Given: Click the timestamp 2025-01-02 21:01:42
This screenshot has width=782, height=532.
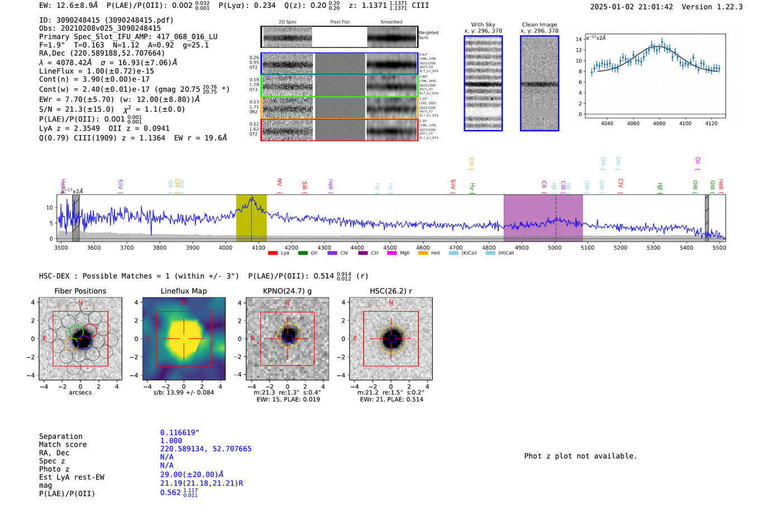Looking at the screenshot, I should (632, 7).
